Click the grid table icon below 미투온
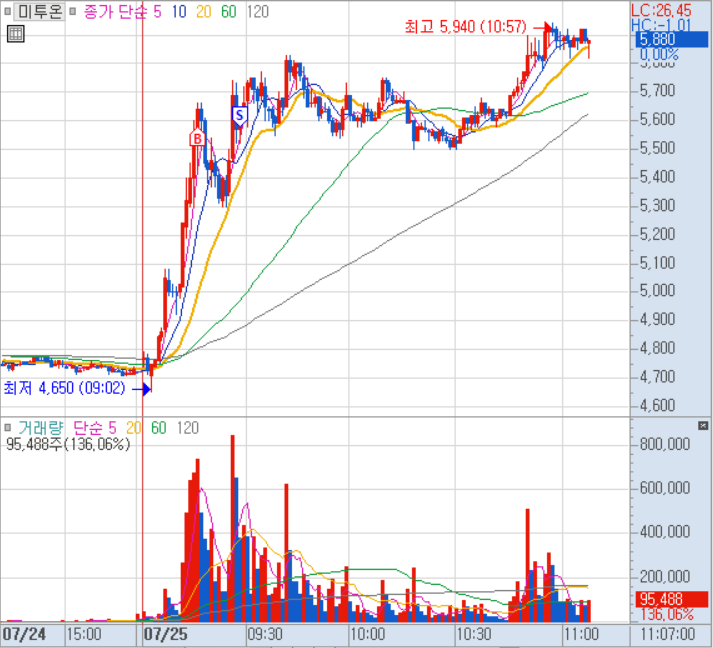713x648 pixels. (x=15, y=35)
